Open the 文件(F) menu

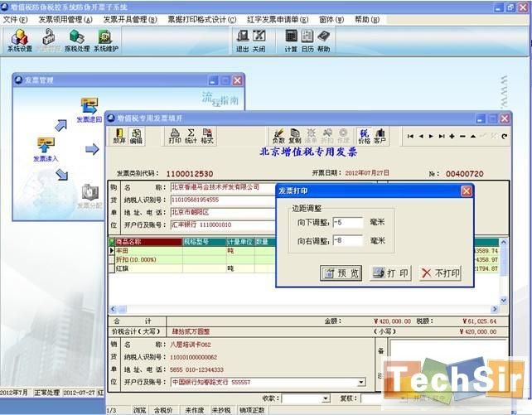[x=15, y=20]
